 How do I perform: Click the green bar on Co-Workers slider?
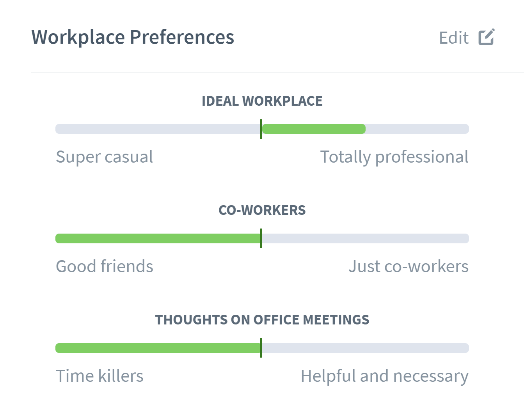coord(156,238)
